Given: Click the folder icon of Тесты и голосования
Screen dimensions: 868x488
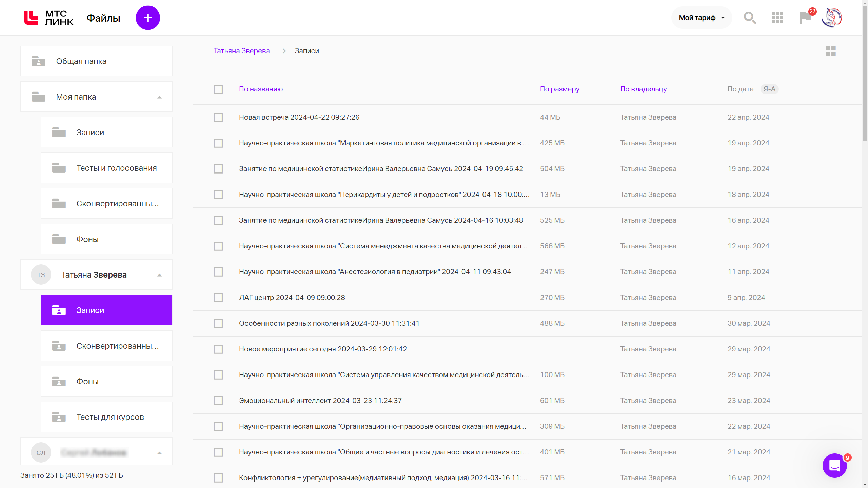Looking at the screenshot, I should (x=59, y=168).
